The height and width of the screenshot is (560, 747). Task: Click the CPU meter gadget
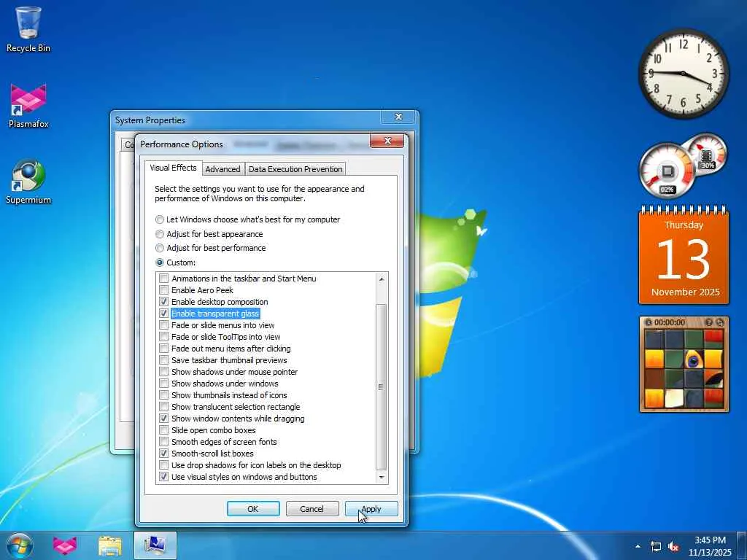pos(667,171)
